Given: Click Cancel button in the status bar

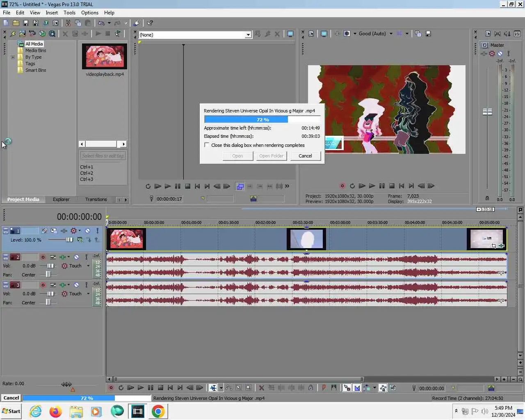Looking at the screenshot, I should 11,398.
